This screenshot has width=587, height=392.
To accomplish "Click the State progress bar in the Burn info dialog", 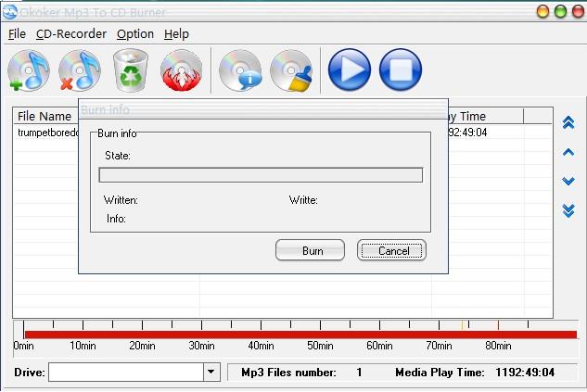I will point(261,175).
